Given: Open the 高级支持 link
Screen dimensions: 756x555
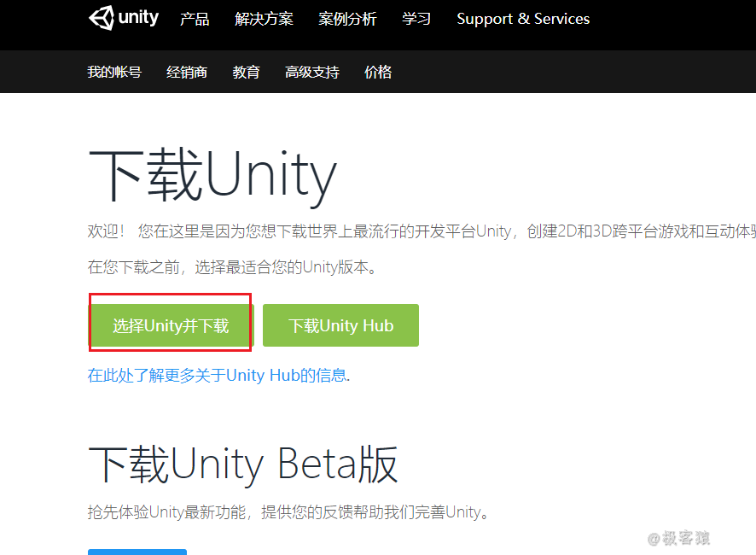Looking at the screenshot, I should 312,72.
